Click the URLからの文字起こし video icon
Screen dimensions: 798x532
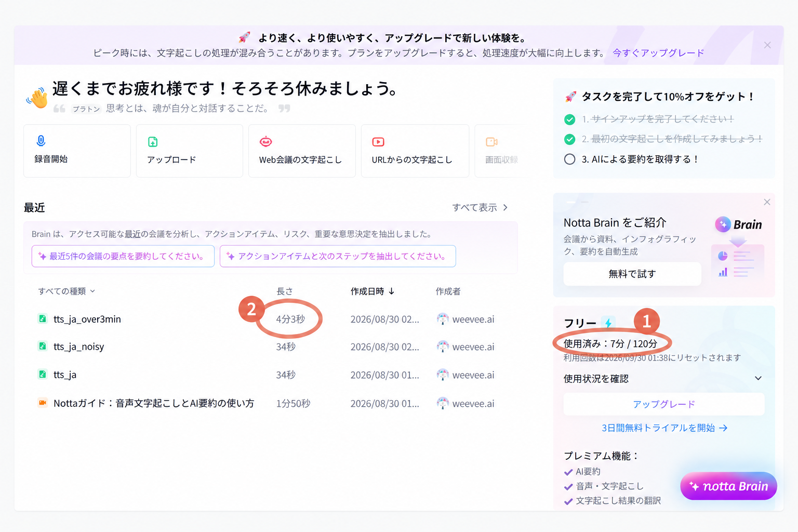[378, 142]
